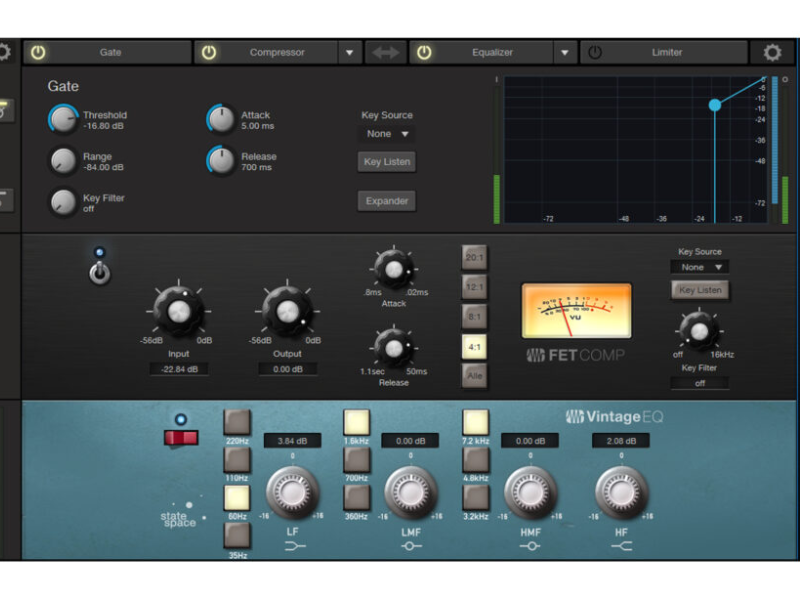The height and width of the screenshot is (600, 800).
Task: Select the 700Hz LMF frequency button
Action: (356, 460)
